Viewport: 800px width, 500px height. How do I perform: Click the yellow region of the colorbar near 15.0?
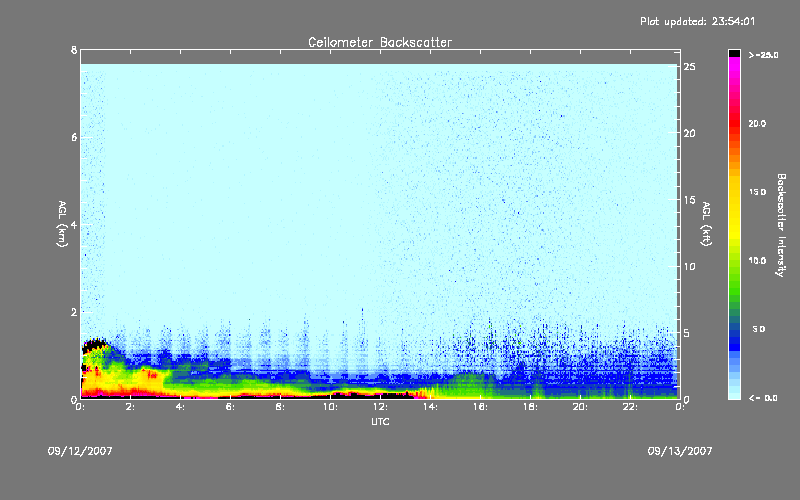coord(734,194)
